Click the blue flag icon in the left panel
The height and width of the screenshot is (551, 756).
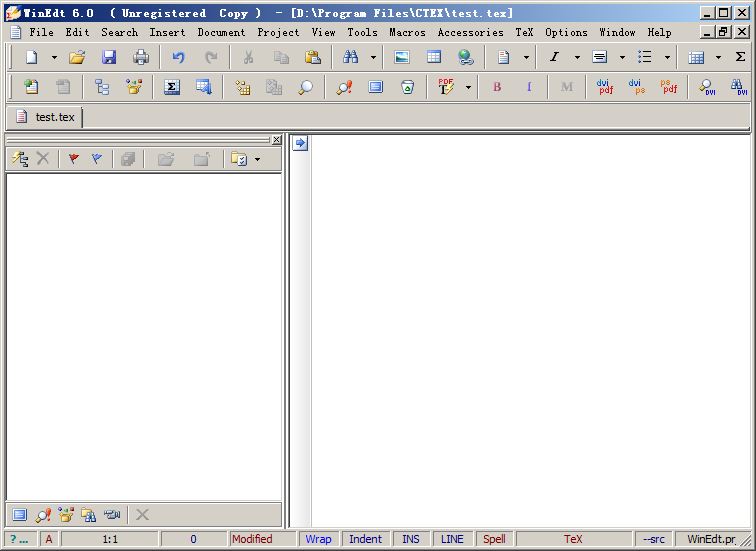[x=97, y=159]
